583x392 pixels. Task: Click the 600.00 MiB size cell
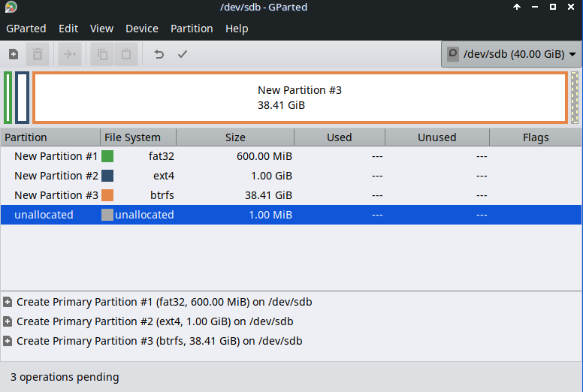click(x=264, y=156)
